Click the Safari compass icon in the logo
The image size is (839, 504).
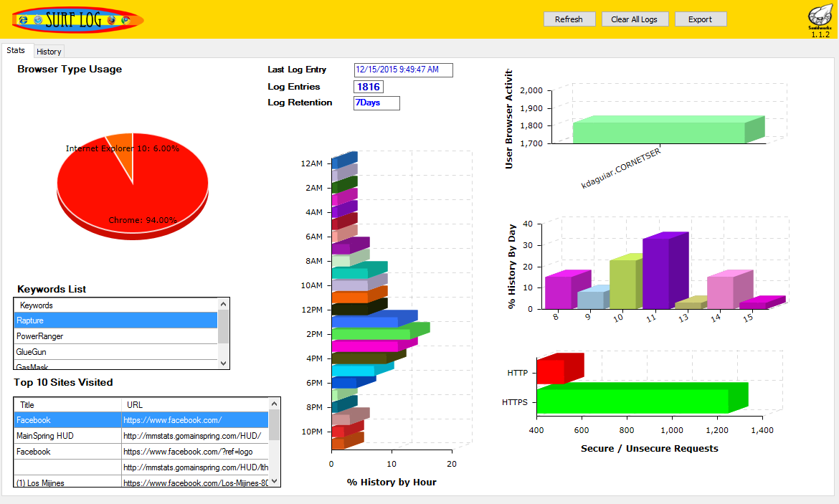point(38,19)
